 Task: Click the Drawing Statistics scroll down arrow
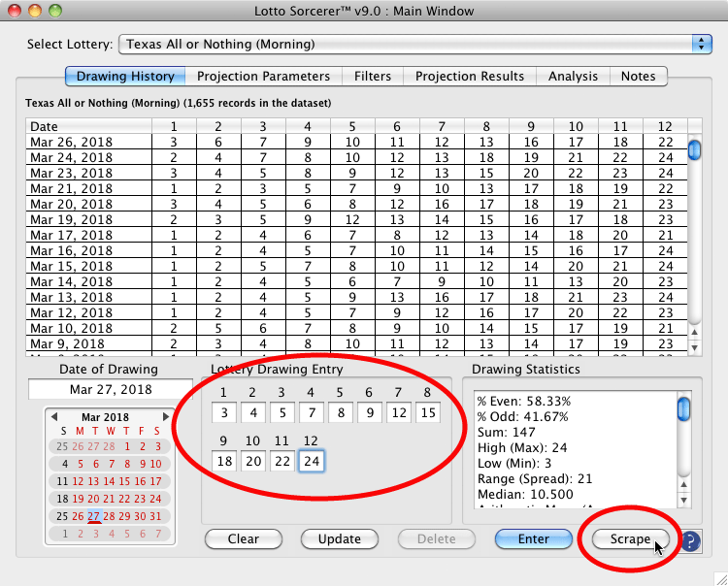[684, 501]
